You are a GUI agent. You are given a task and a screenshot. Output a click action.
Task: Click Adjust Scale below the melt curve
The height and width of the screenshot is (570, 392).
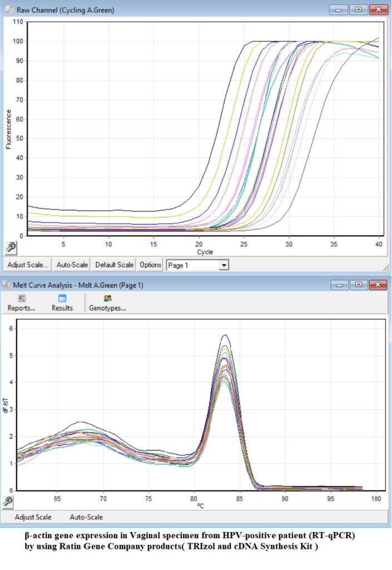33,517
